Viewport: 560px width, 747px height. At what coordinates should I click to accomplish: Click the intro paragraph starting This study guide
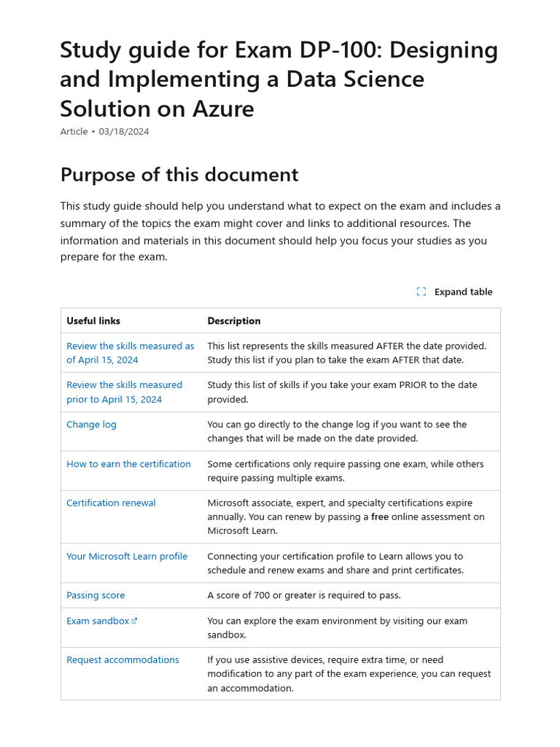[280, 231]
